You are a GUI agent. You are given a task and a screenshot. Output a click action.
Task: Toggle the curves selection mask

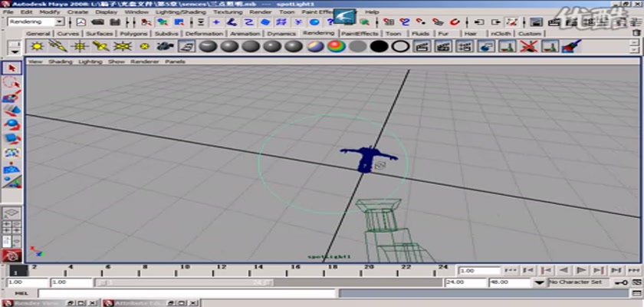coord(249,21)
